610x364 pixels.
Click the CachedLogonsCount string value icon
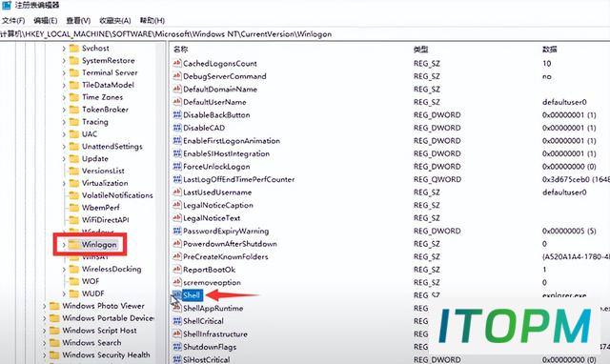click(x=177, y=63)
